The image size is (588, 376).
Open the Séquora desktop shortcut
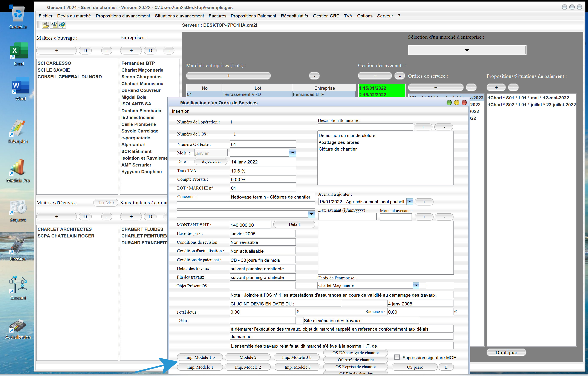18,211
